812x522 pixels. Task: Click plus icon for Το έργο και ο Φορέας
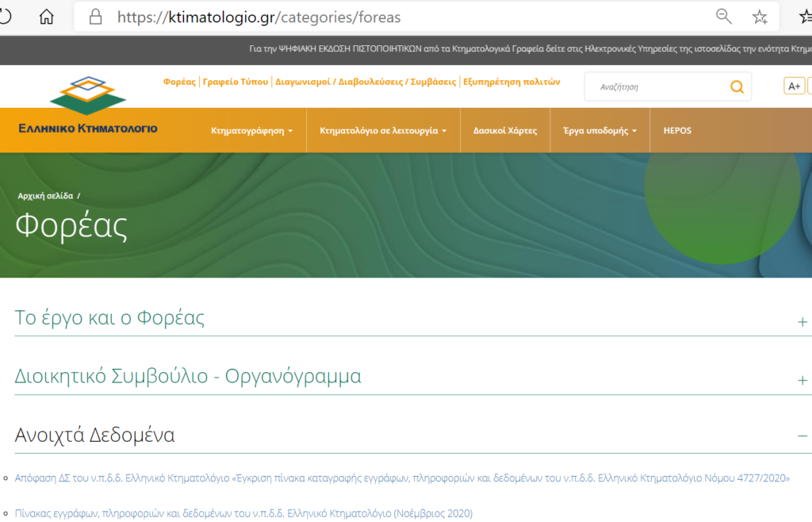click(x=802, y=321)
